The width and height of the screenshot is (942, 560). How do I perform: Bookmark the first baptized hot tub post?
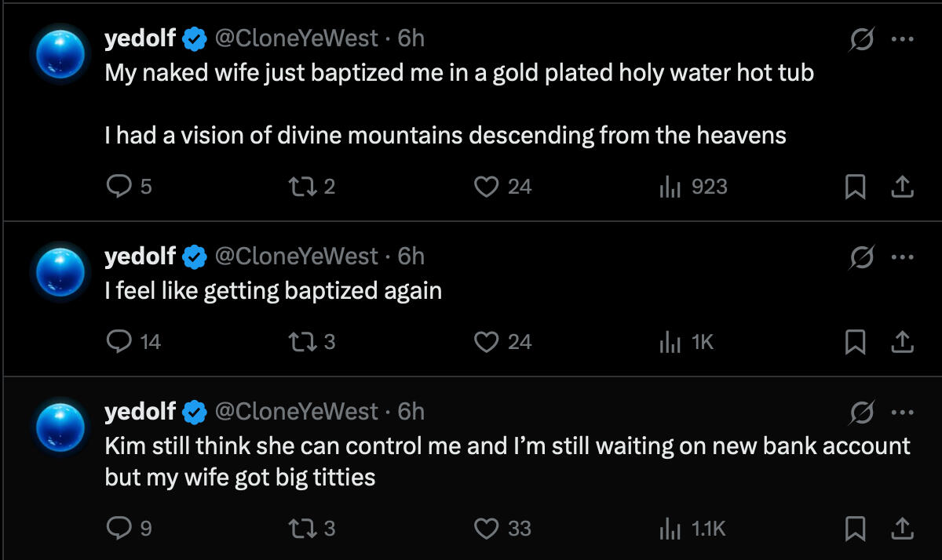click(854, 187)
